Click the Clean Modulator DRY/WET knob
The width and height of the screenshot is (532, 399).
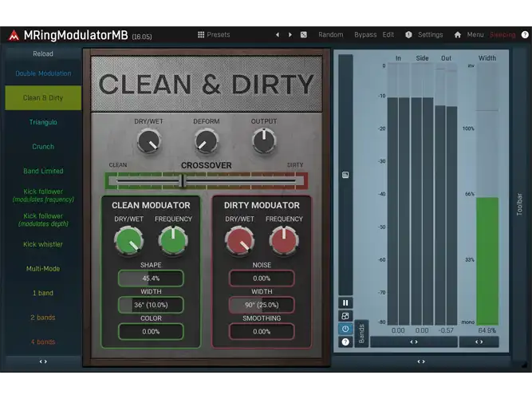click(x=129, y=241)
